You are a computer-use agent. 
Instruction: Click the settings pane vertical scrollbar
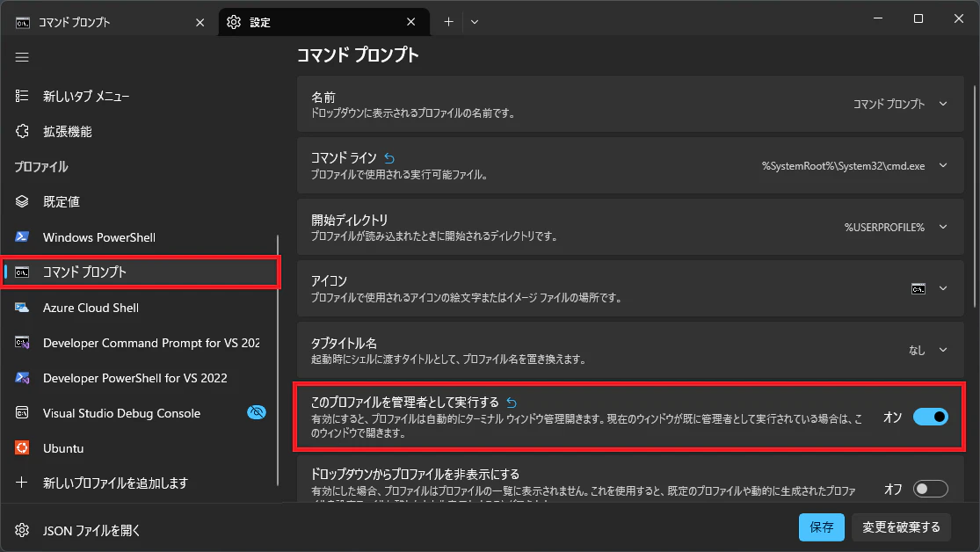pos(974,196)
